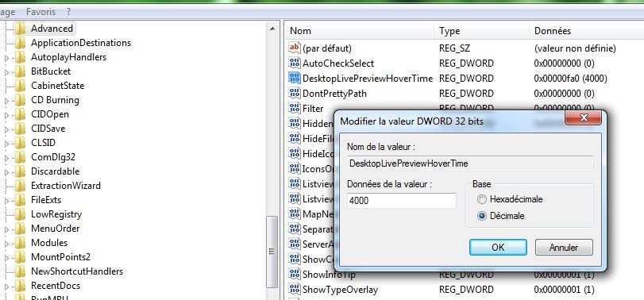Click the CLSID folder icon

[20, 143]
